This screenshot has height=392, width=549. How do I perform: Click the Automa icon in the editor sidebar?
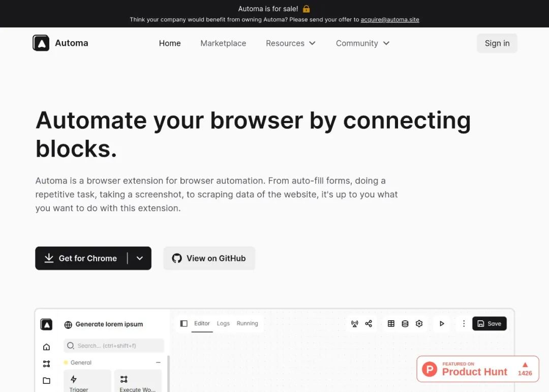46,324
